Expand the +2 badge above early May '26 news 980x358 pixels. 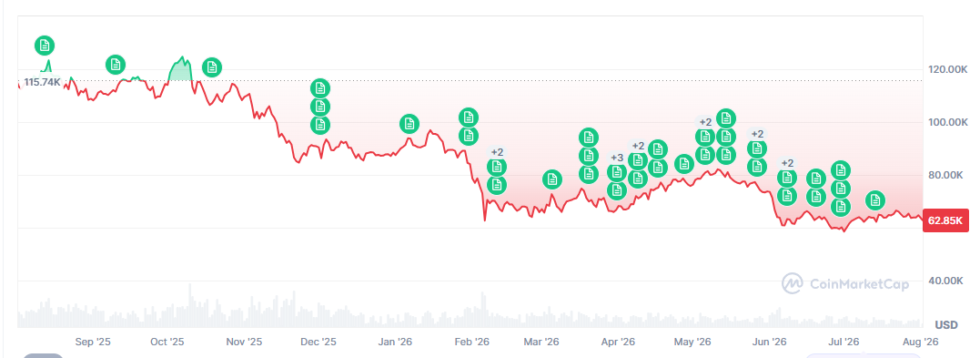tap(705, 122)
